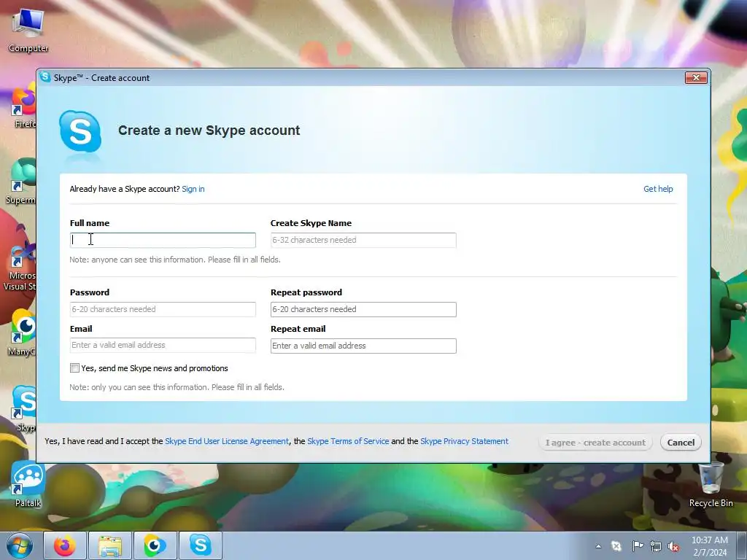Open the Get help link
This screenshot has width=747, height=560.
click(658, 189)
